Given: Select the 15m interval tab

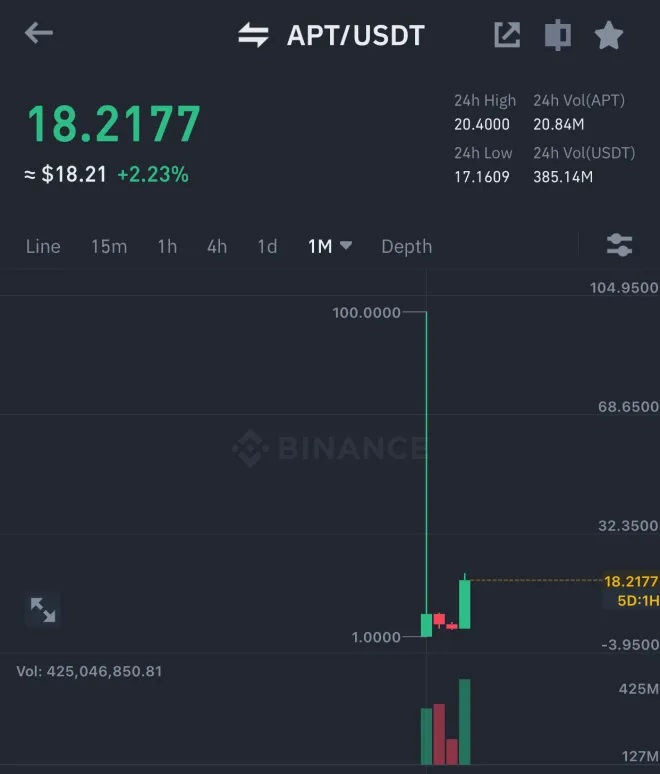Looking at the screenshot, I should pos(109,246).
